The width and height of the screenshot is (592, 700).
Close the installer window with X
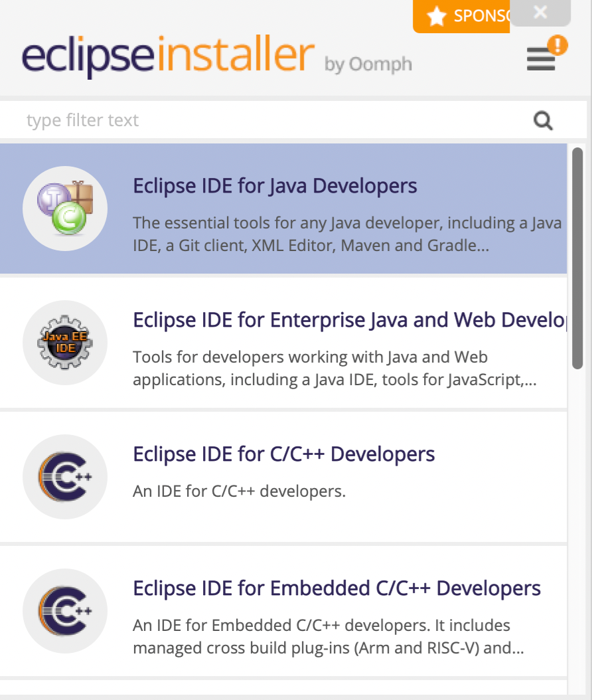point(540,13)
